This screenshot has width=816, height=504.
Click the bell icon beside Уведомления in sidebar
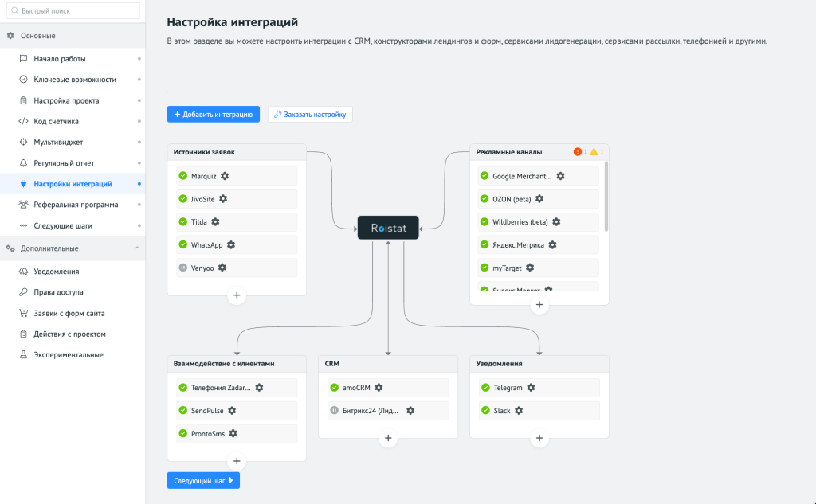pos(23,271)
